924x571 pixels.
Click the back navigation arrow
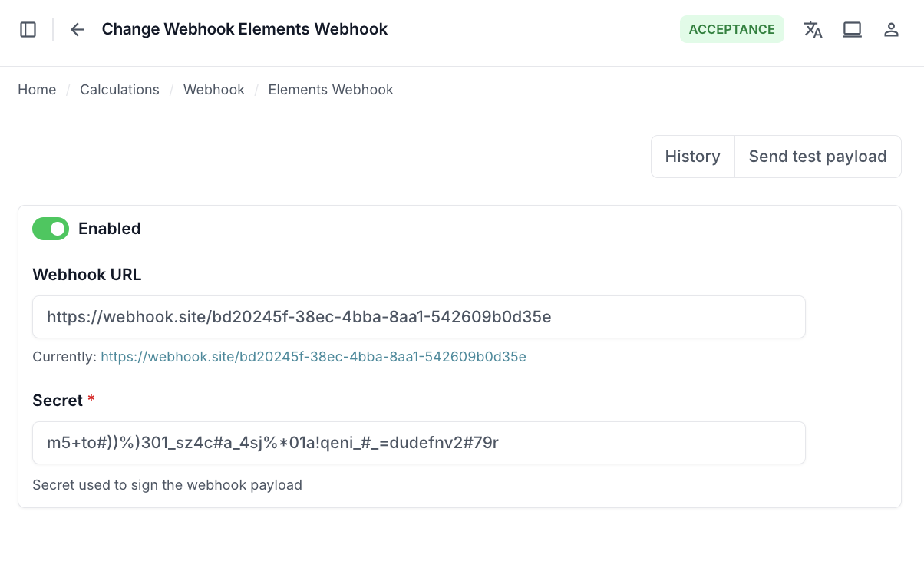(77, 29)
